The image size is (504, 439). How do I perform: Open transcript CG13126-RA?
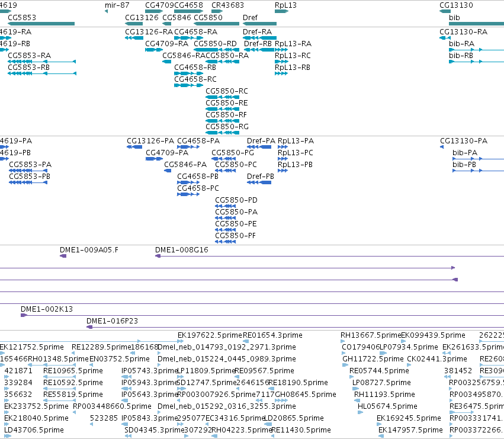coord(149,32)
